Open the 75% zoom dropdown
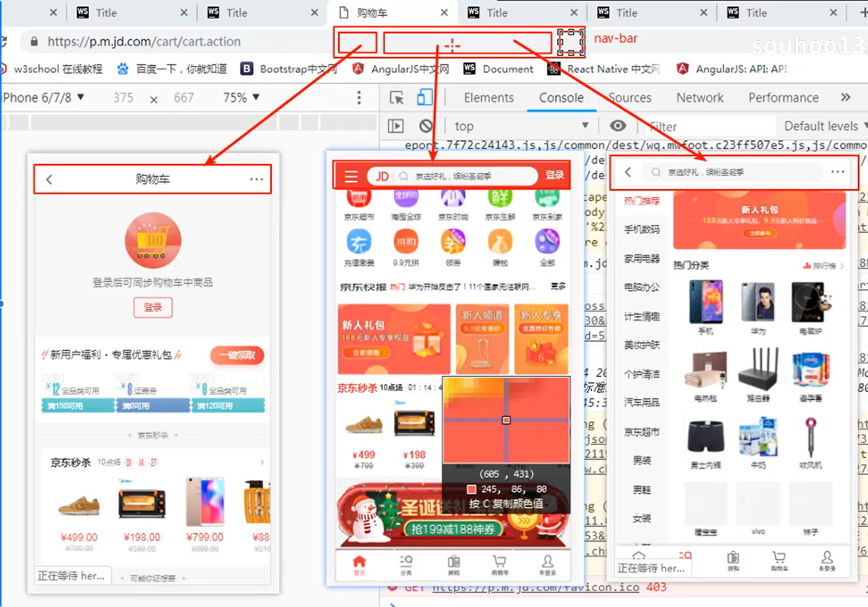This screenshot has height=607, width=868. click(x=241, y=98)
